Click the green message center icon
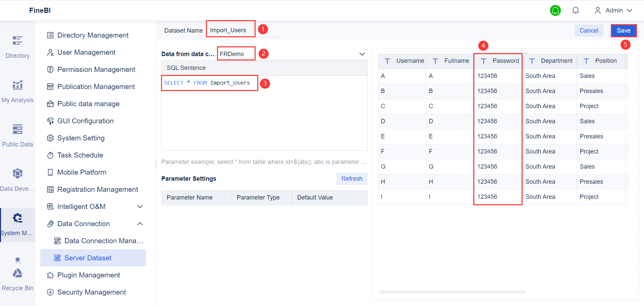This screenshot has height=306, width=644. (555, 10)
